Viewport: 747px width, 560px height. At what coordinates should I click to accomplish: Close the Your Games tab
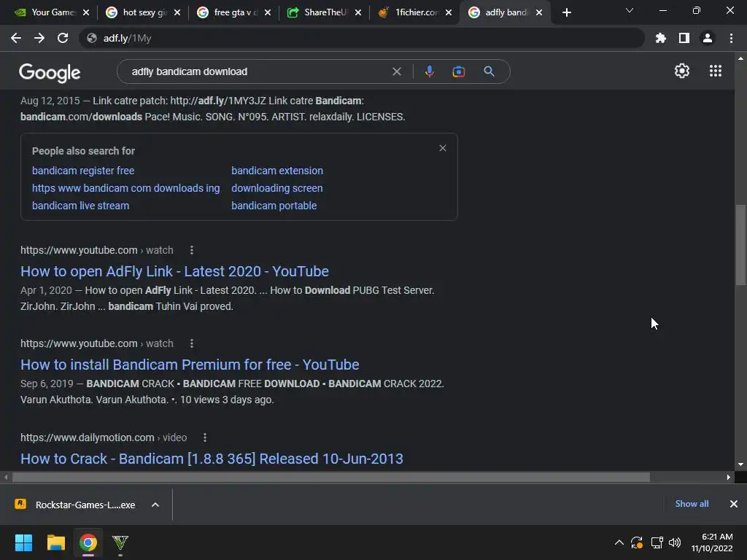click(x=86, y=12)
